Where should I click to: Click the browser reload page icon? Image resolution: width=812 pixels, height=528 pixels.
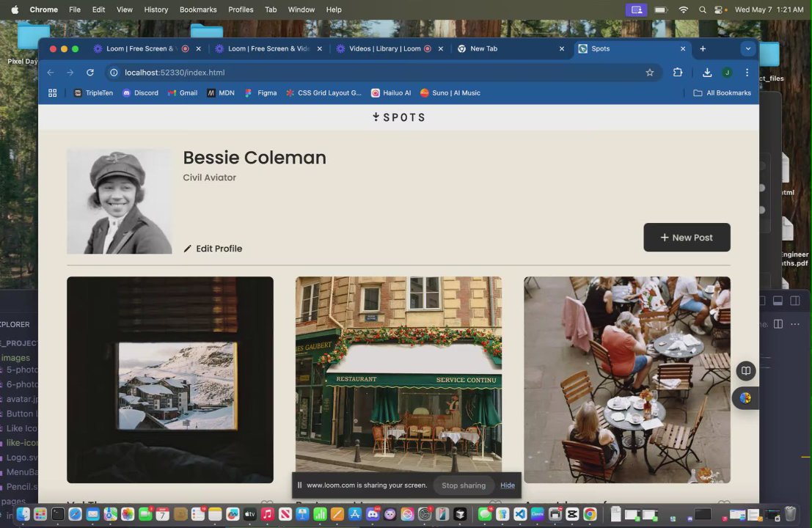[x=90, y=73]
